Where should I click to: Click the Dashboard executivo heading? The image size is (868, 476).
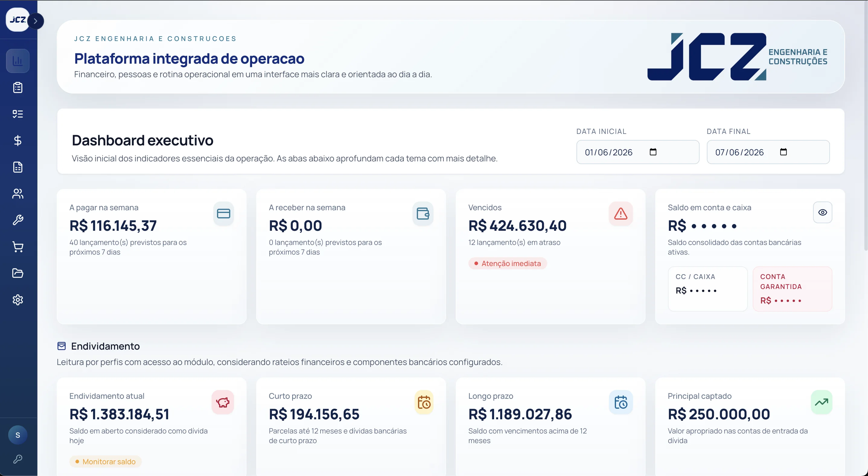click(142, 141)
